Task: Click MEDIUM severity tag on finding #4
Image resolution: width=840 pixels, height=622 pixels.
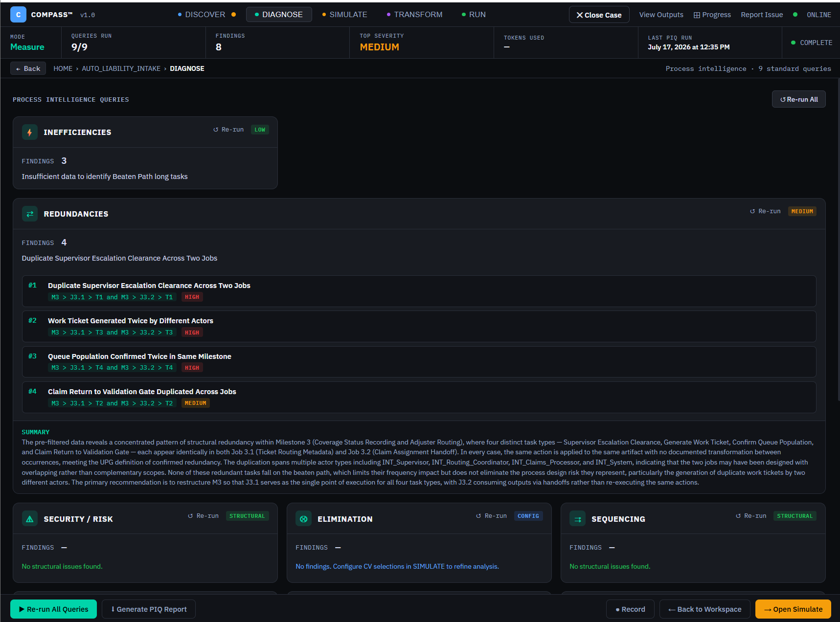Action: coord(195,403)
